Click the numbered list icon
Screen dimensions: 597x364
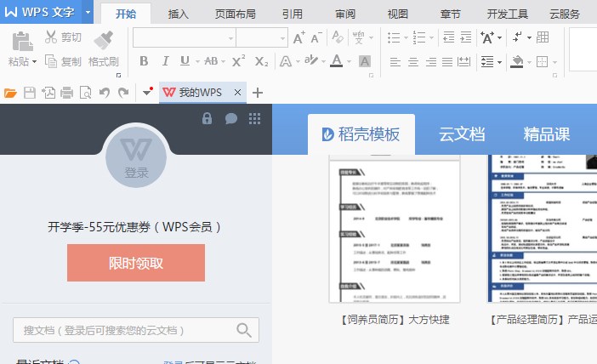pyautogui.click(x=418, y=37)
